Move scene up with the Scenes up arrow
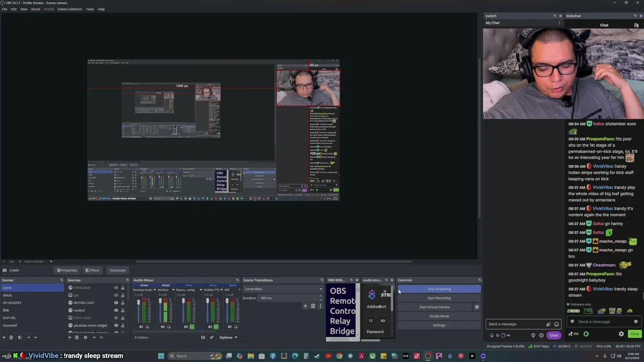644x362 pixels. pos(28,337)
